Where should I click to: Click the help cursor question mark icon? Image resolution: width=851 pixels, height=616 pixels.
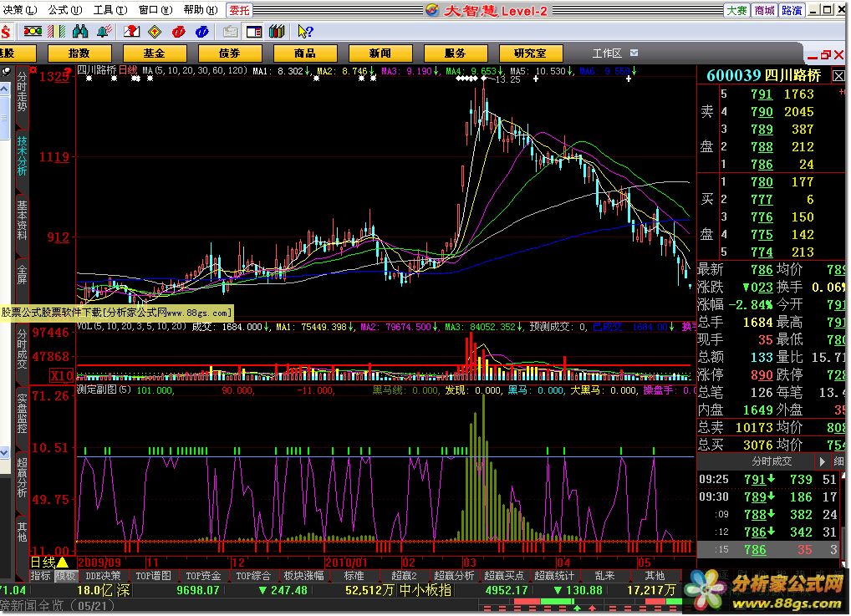tap(305, 32)
